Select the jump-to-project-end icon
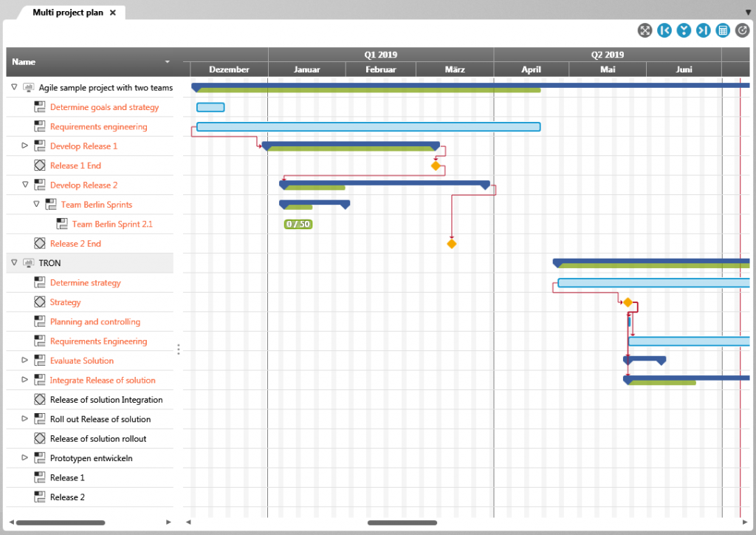This screenshot has height=535, width=756. coord(703,30)
